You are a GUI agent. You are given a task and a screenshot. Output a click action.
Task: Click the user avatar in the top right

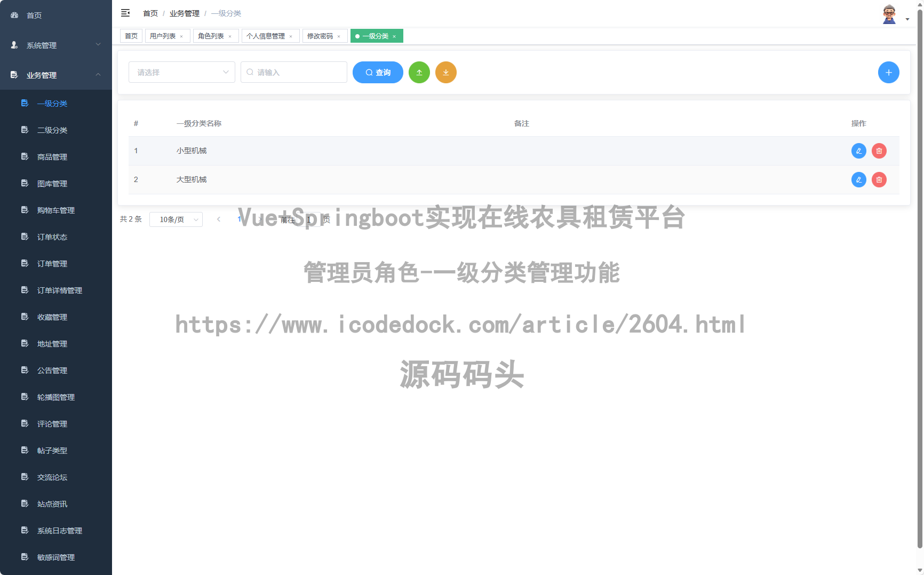click(x=889, y=13)
